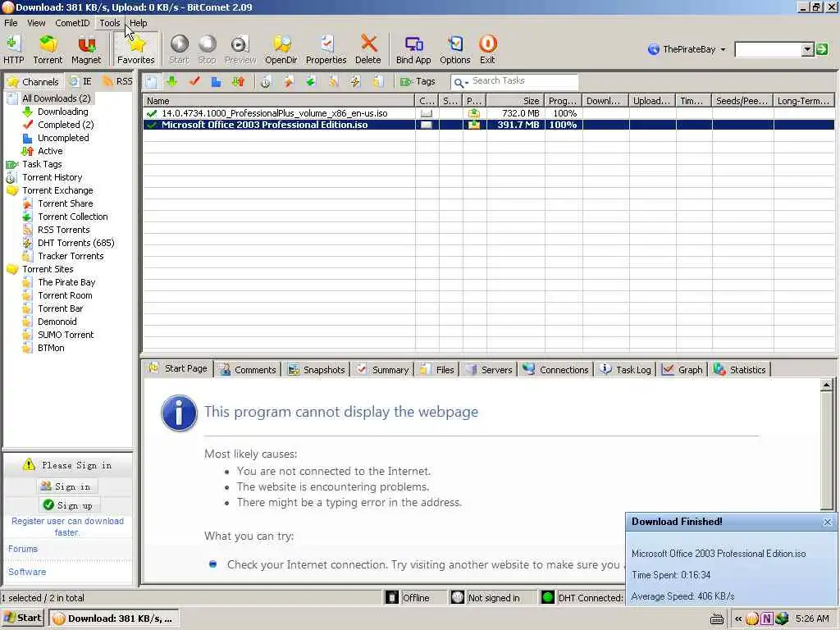Open the Connections tab
The width and height of the screenshot is (840, 630).
[555, 370]
